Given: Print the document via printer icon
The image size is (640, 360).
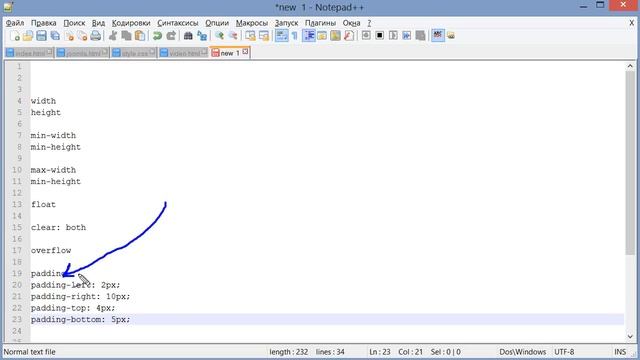Looking at the screenshot, I should pyautogui.click(x=96, y=36).
